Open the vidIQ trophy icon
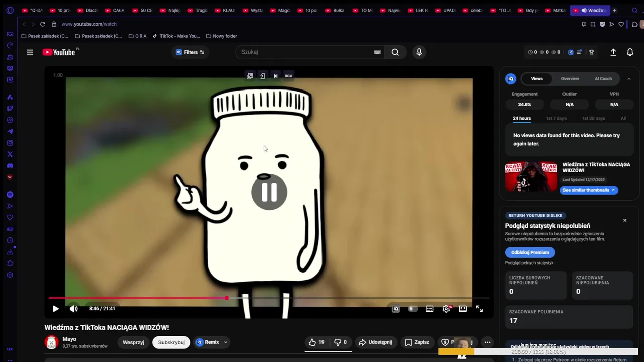Image resolution: width=644 pixels, height=362 pixels. tap(592, 52)
